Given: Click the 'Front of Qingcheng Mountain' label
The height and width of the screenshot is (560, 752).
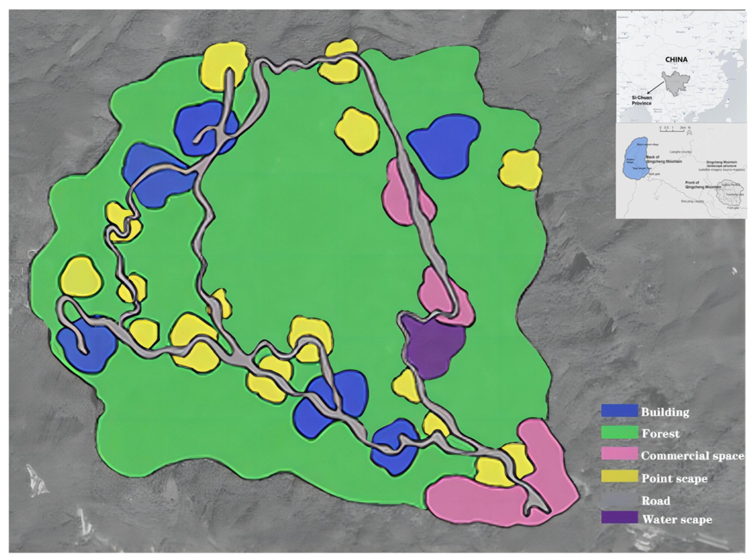Looking at the screenshot, I should (x=703, y=185).
